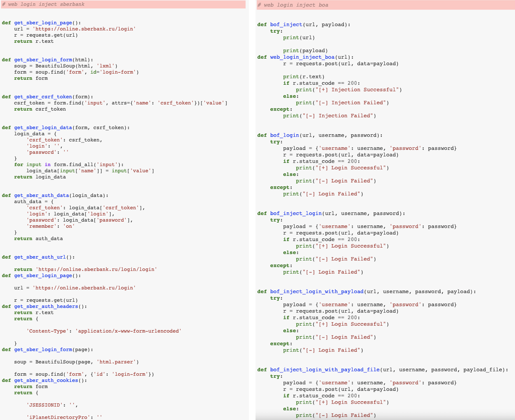The height and width of the screenshot is (420, 515).
Task: Click the 'print(r.text)' line
Action: [304, 77]
